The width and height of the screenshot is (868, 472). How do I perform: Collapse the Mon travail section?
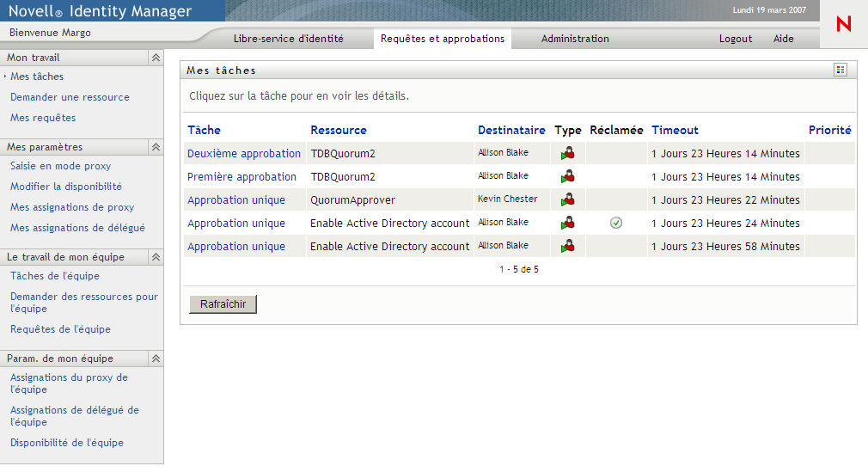pyautogui.click(x=156, y=58)
